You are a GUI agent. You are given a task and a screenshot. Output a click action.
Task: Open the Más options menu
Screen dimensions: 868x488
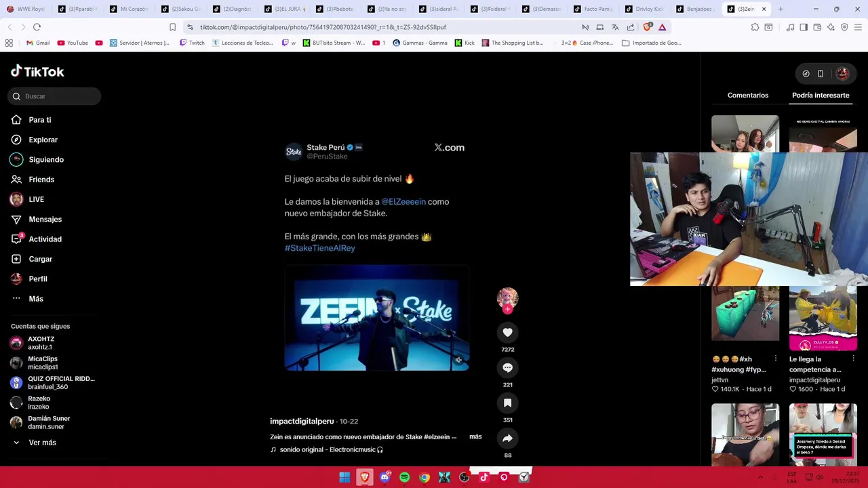click(35, 299)
